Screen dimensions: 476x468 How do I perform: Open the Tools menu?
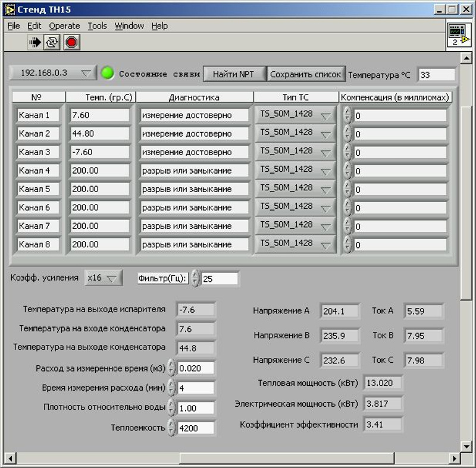97,26
